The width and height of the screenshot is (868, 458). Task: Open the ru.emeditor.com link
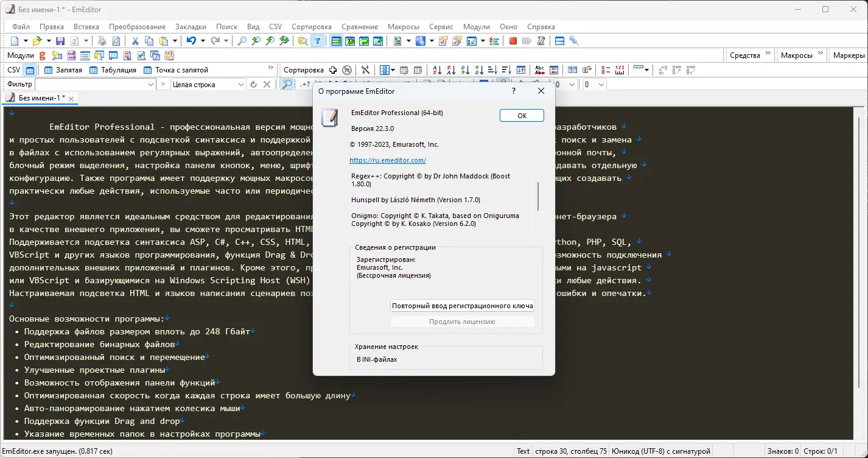(388, 160)
